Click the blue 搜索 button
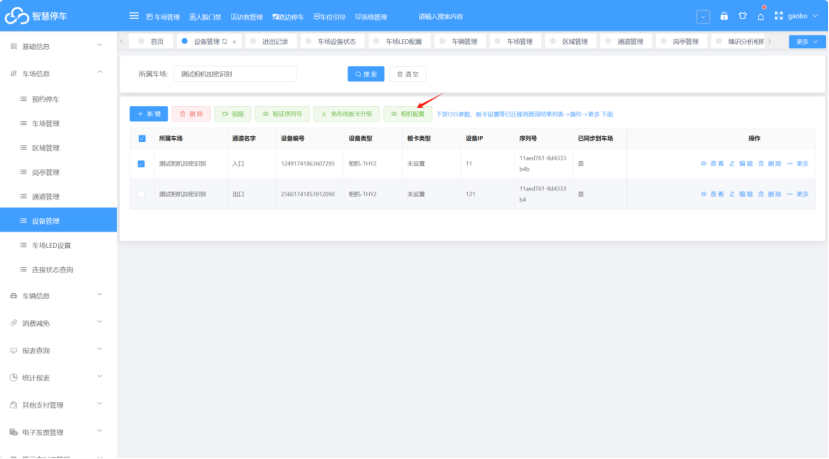This screenshot has width=829, height=459. click(366, 74)
